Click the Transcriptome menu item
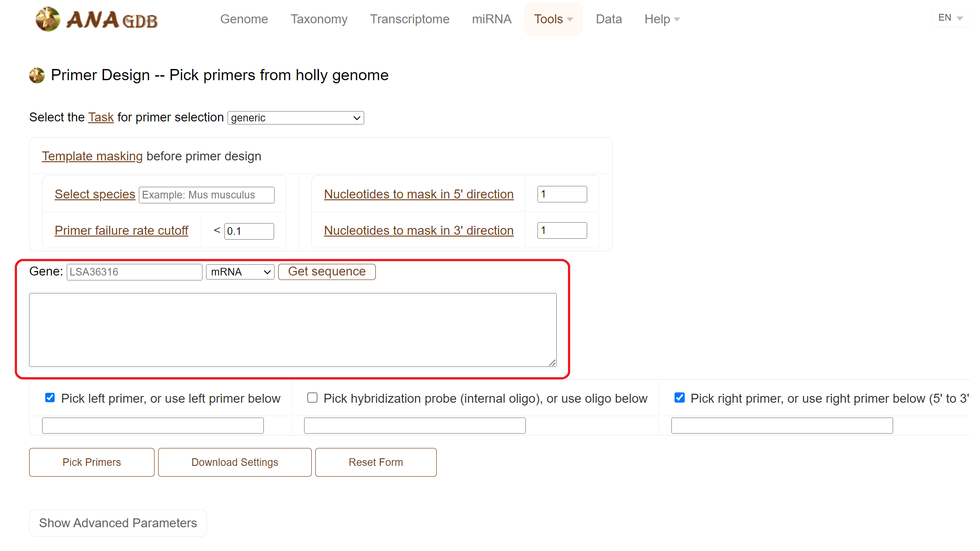Screen dimensions: 980x551 (409, 19)
